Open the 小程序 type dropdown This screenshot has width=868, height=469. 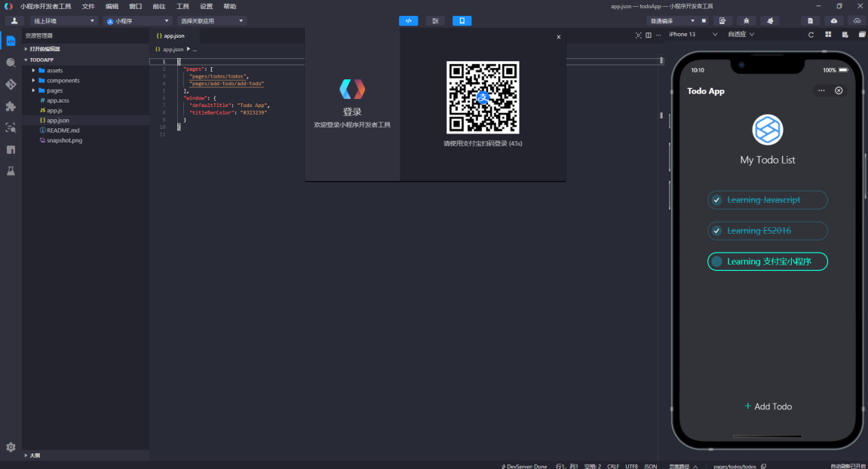[137, 21]
